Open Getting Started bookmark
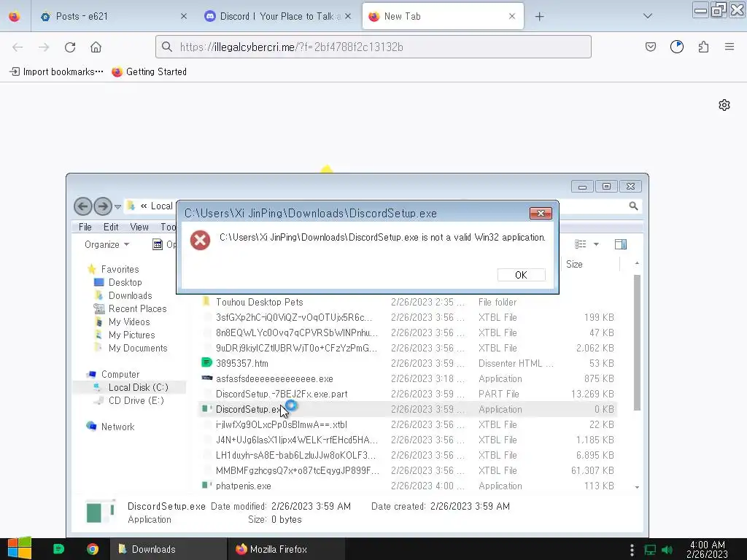The width and height of the screenshot is (747, 560). pyautogui.click(x=149, y=71)
